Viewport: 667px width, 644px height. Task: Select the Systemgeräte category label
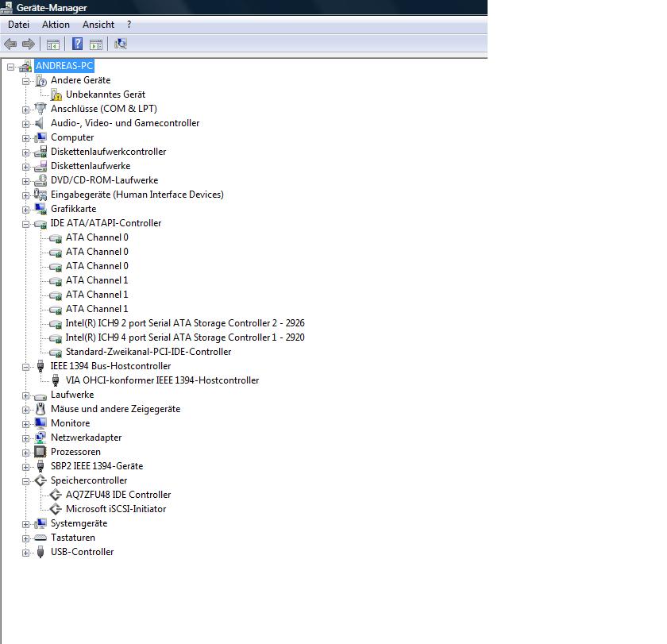(x=79, y=523)
